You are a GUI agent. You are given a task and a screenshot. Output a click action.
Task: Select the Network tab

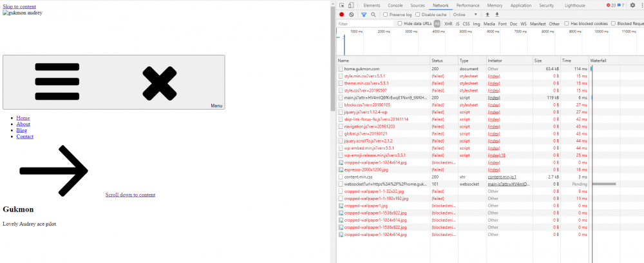[440, 5]
